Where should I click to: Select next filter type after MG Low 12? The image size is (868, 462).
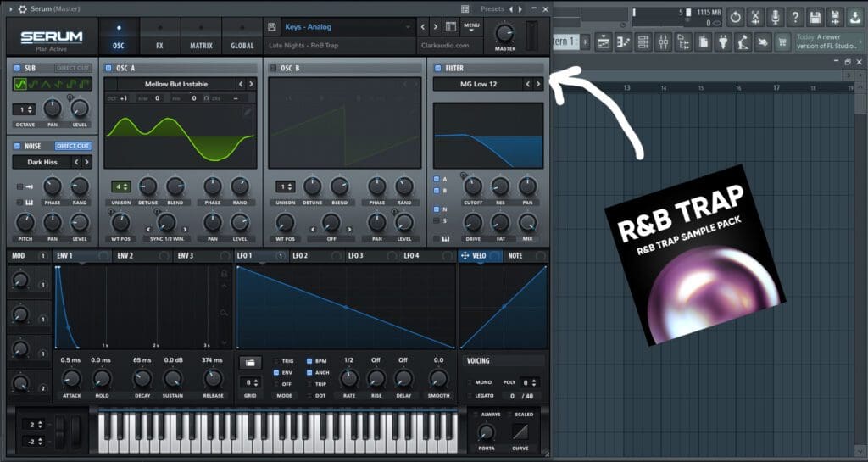537,84
